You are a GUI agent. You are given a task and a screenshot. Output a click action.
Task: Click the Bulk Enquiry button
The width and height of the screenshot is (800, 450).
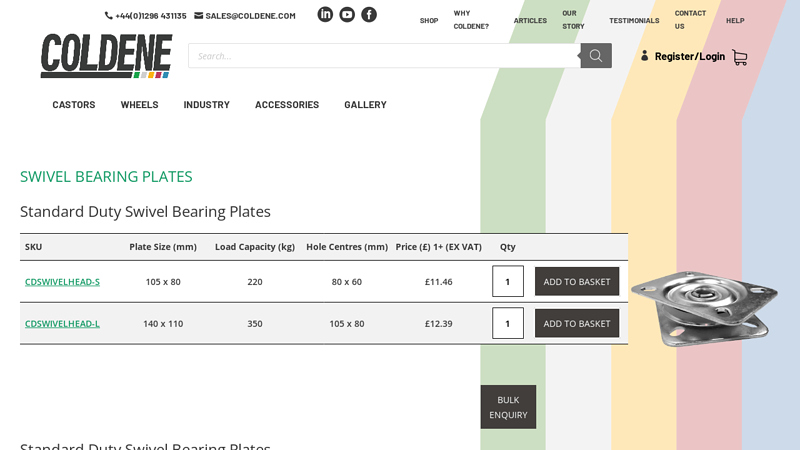pyautogui.click(x=508, y=407)
